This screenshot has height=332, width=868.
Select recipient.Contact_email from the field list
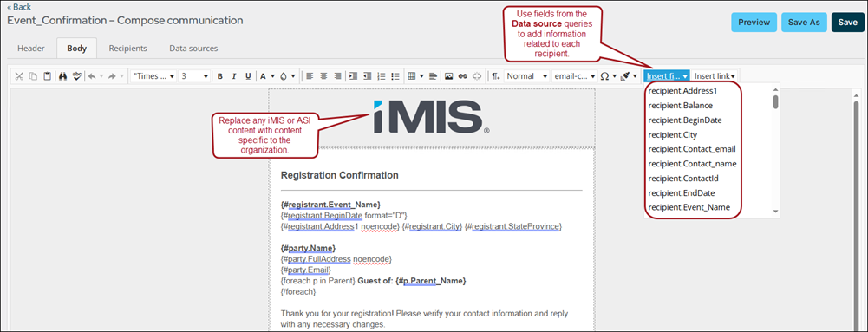[x=691, y=149]
